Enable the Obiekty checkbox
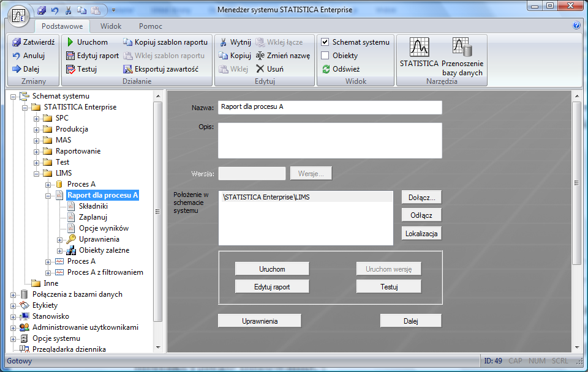The image size is (588, 372). (325, 56)
